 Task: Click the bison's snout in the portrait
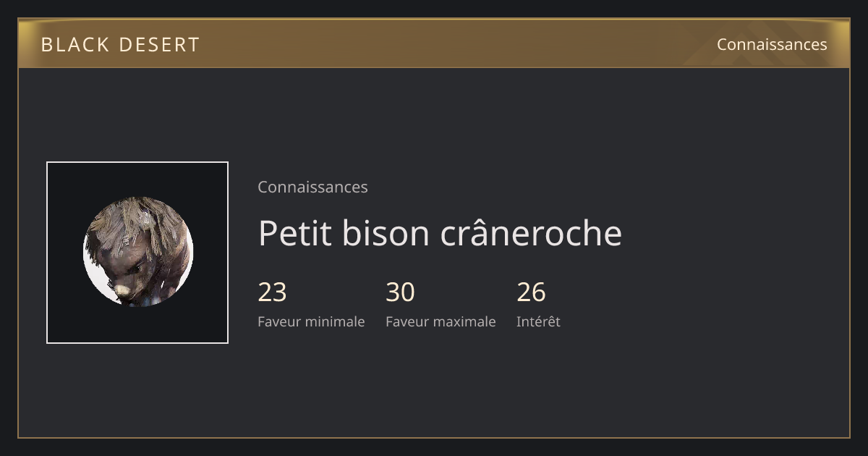tap(124, 291)
